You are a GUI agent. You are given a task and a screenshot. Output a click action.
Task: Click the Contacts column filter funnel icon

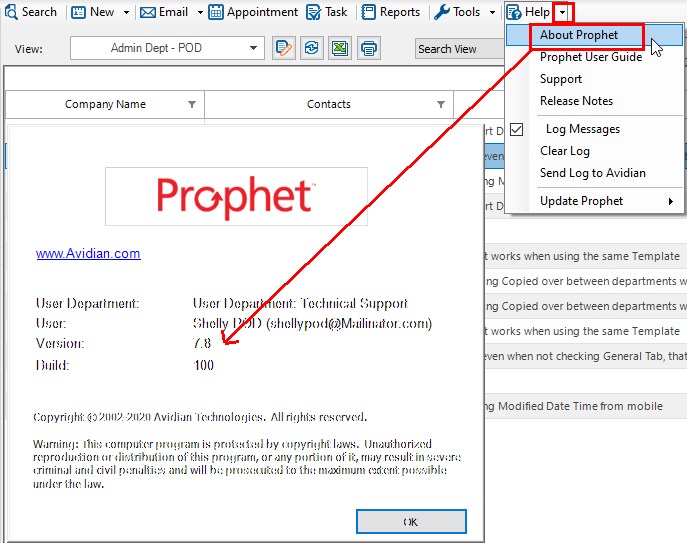(441, 104)
